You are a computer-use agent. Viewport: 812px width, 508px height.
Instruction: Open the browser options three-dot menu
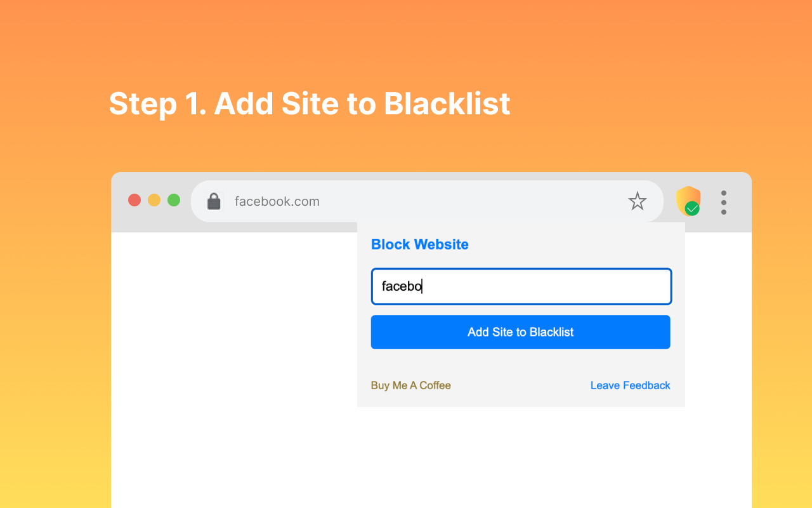723,202
